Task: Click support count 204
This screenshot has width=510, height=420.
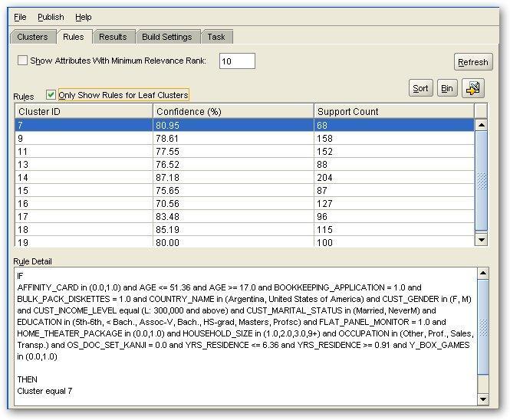Action: coord(324,178)
